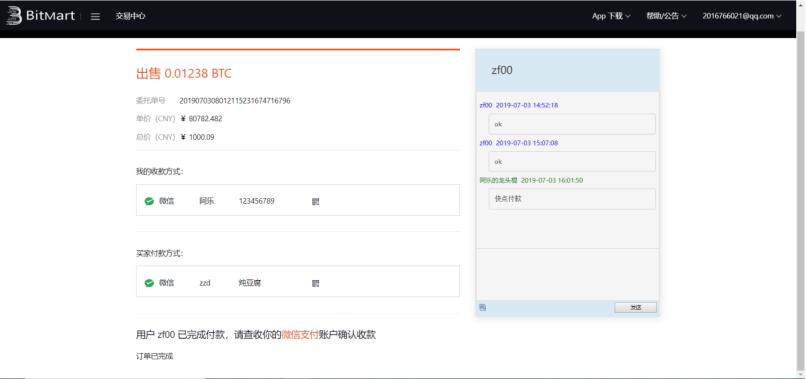The height and width of the screenshot is (379, 806).
Task: Show QR code for zzd WeChat row
Action: coord(316,283)
